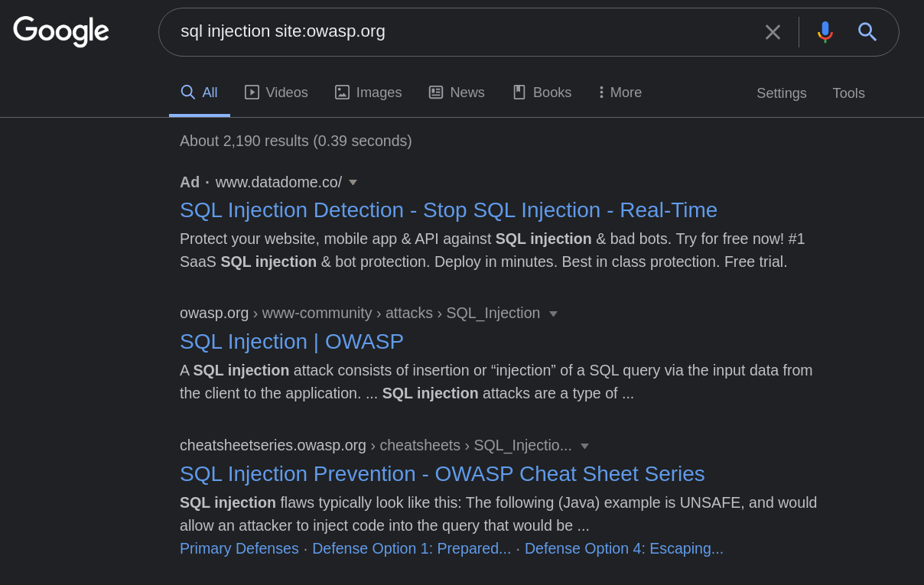Expand dropdown arrow beside cheatsheetseries.owasp.org URL
The width and height of the screenshot is (924, 585).
pos(584,446)
